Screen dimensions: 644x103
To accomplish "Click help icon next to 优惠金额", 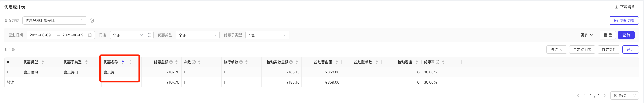I will [171, 62].
